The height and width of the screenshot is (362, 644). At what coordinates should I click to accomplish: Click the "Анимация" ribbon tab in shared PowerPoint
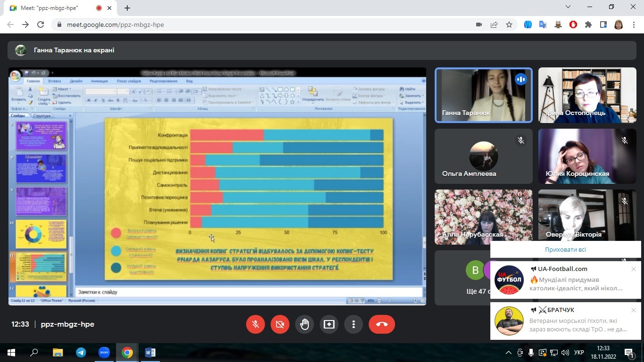pyautogui.click(x=99, y=81)
